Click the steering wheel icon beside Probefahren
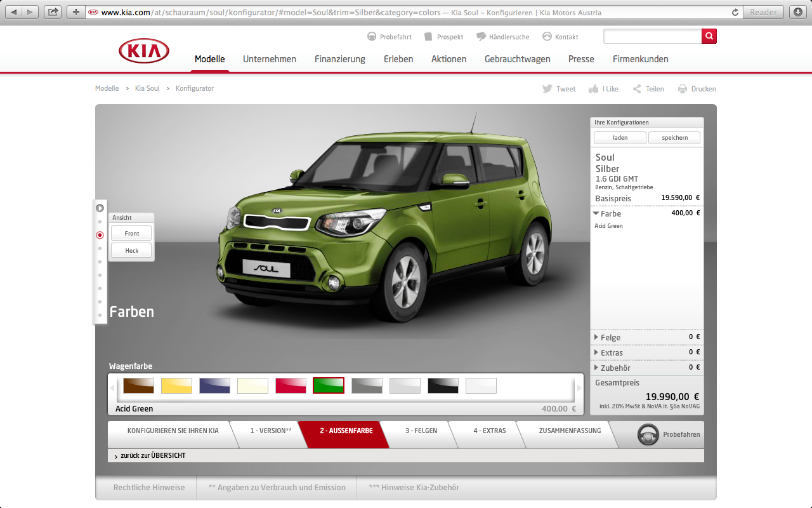812x508 pixels. (x=648, y=434)
